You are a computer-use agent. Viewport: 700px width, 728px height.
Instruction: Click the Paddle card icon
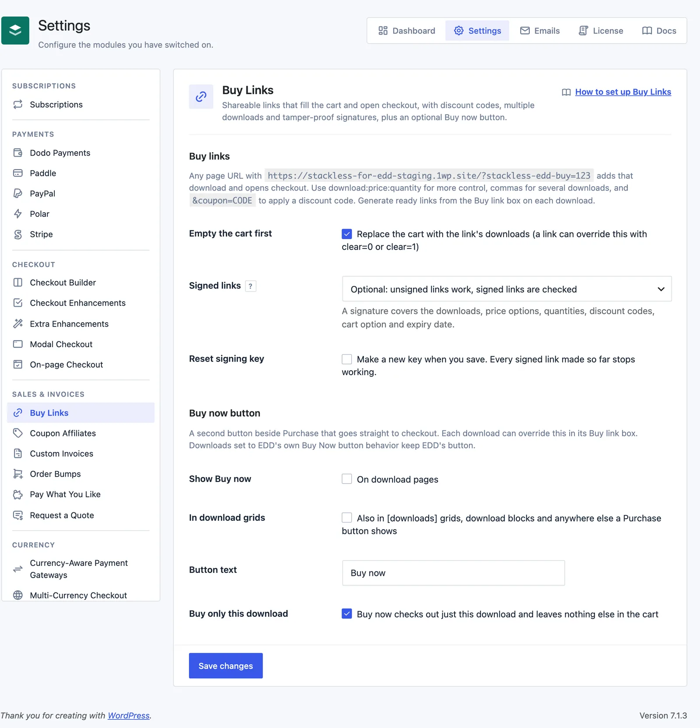coord(18,173)
